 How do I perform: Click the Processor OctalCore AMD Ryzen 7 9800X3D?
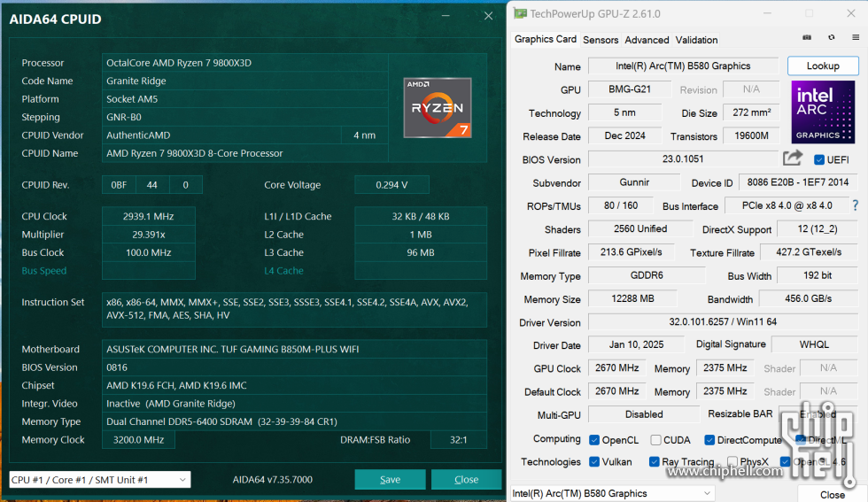point(179,63)
